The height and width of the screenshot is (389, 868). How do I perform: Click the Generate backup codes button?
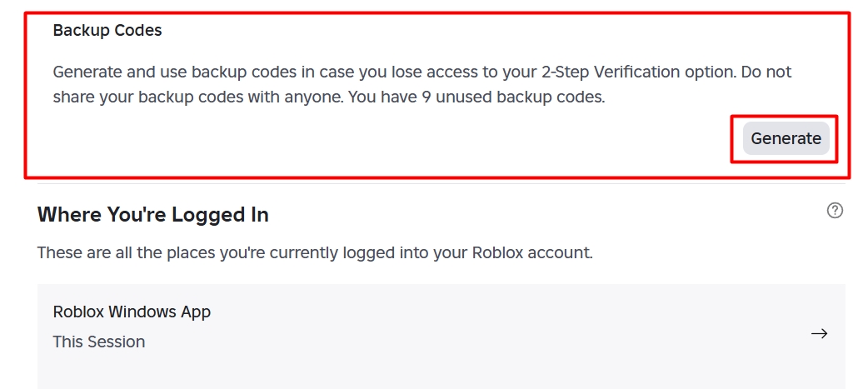pyautogui.click(x=786, y=139)
